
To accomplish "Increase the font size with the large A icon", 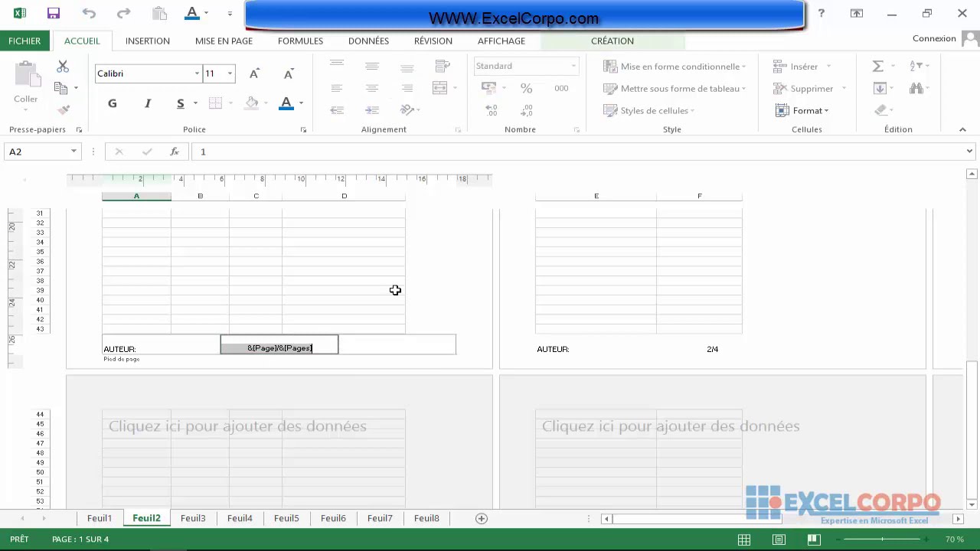I will click(254, 73).
